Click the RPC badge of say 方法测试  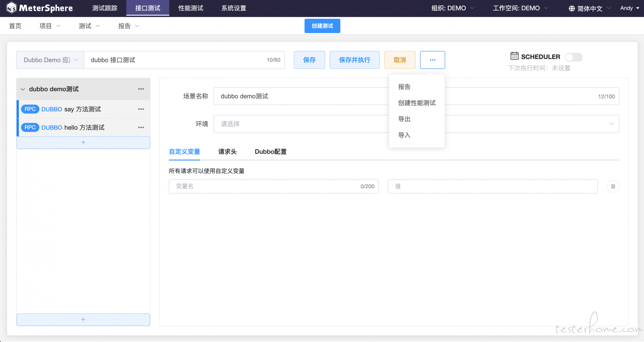30,109
